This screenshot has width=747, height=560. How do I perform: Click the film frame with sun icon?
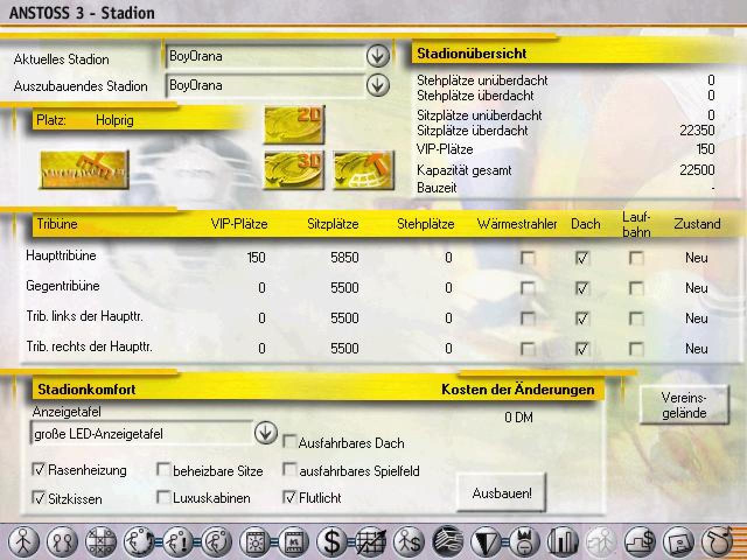coord(255,542)
